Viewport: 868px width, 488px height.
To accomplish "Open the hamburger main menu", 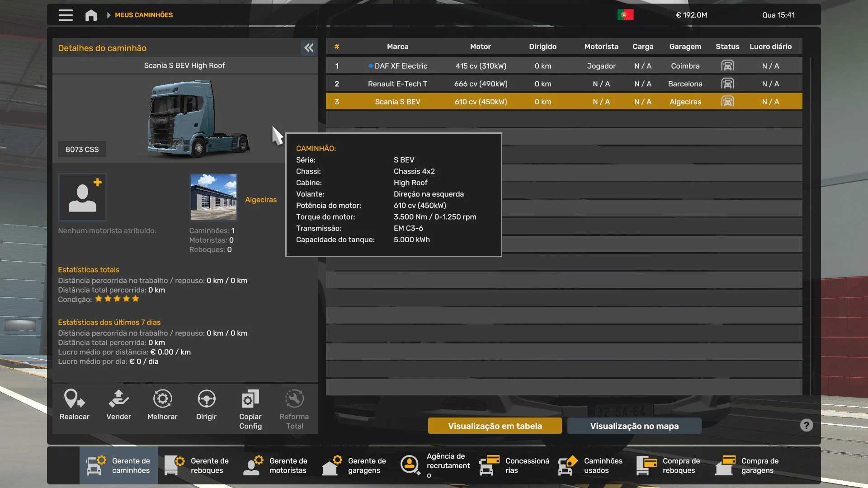I will (x=66, y=15).
